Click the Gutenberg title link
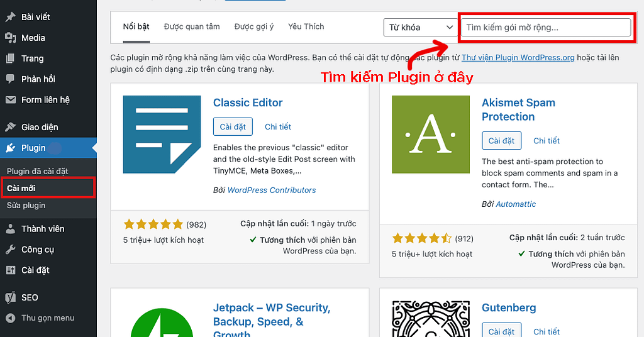Viewport: 644px width, 337px height. tap(509, 308)
